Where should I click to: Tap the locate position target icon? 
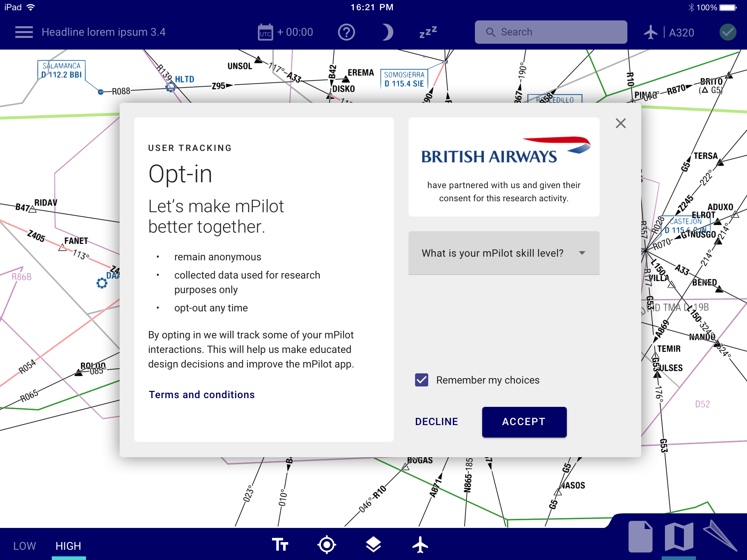point(326,545)
